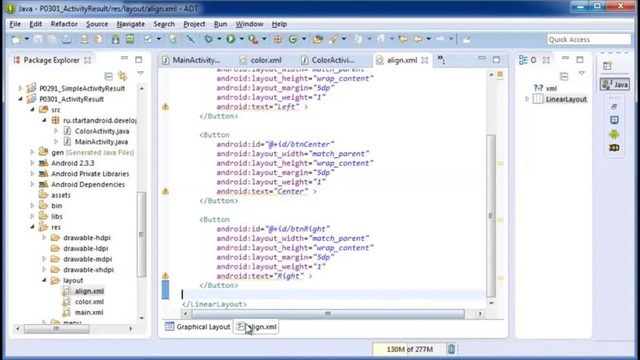Click the warning marker beside the Right text line
640x360 pixels.
[165, 276]
